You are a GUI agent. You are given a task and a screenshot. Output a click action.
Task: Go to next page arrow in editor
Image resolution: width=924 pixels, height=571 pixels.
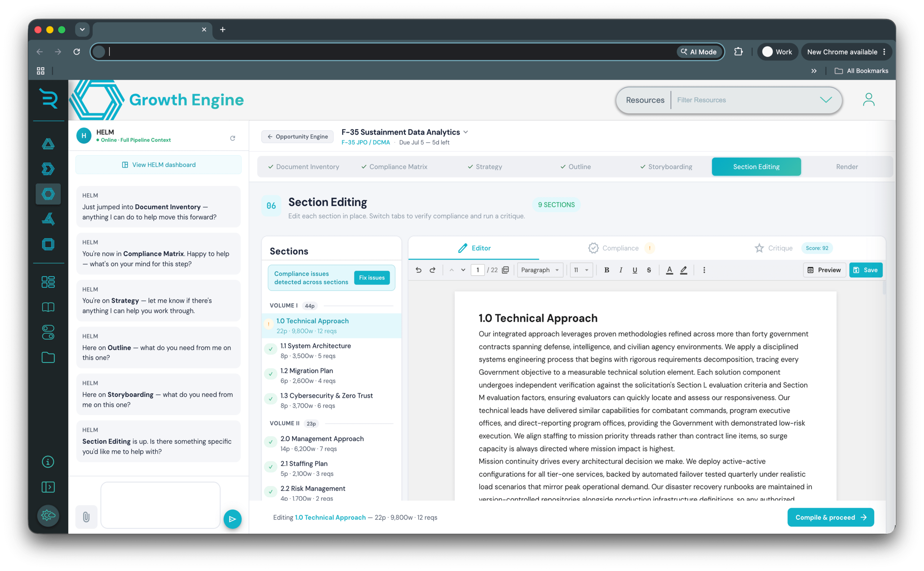(x=463, y=270)
